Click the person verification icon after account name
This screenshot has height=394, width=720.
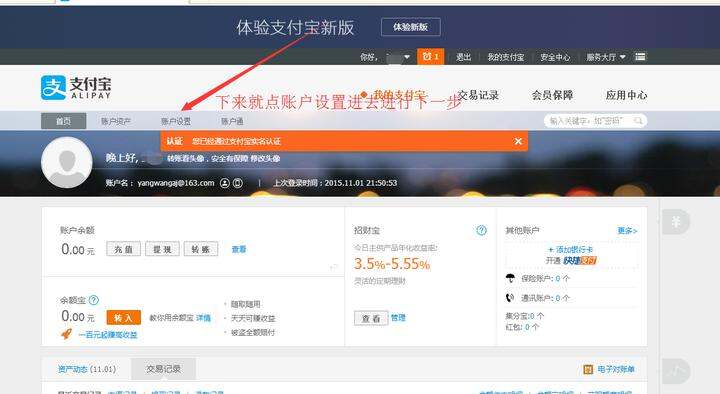coord(225,183)
